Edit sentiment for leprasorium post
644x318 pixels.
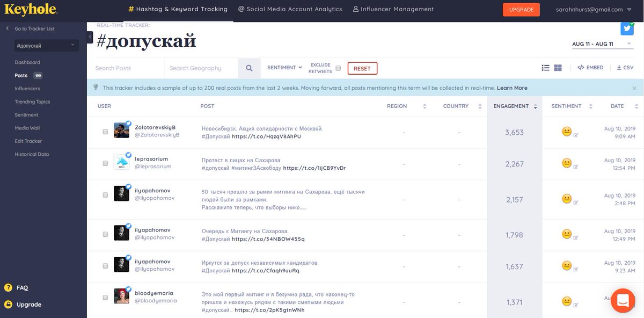point(576,167)
